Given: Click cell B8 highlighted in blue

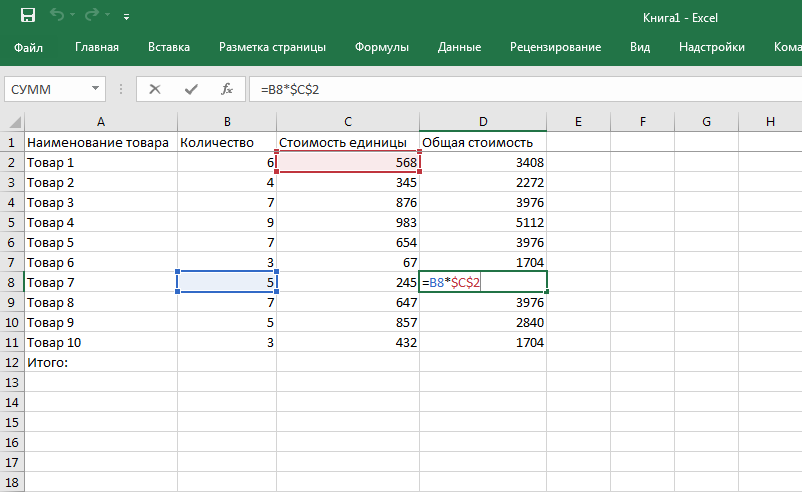Looking at the screenshot, I should 227,282.
